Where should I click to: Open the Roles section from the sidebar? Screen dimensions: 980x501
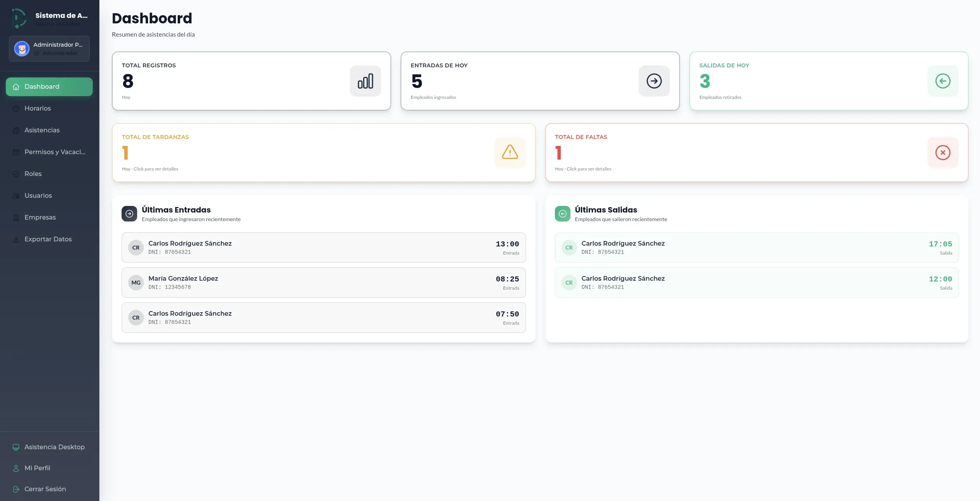coord(33,174)
